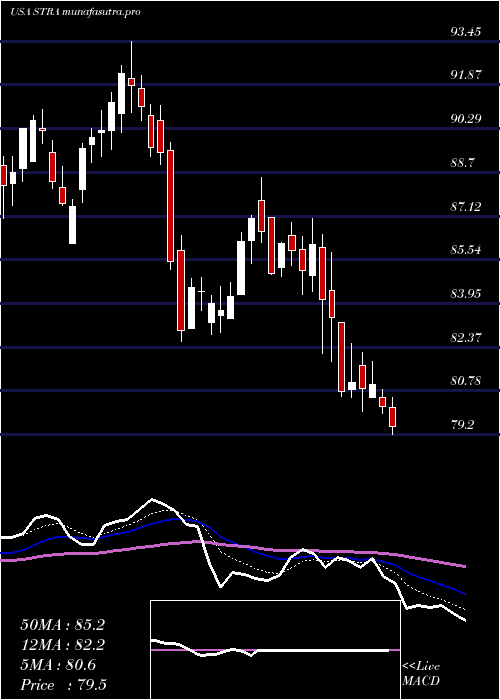500x700 pixels.
Task: Click the 12MA : 82.2 readout
Action: [62, 645]
